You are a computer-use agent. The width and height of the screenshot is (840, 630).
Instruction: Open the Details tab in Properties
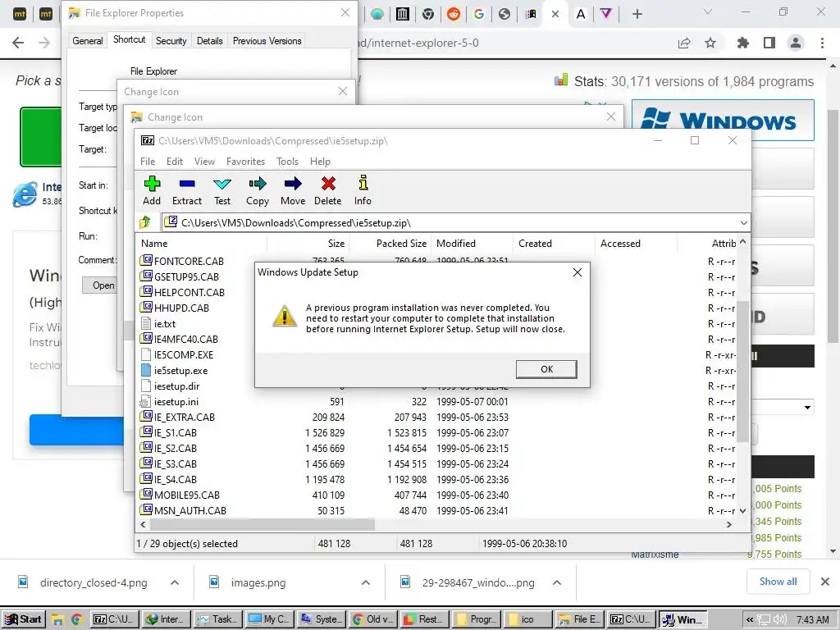(209, 41)
